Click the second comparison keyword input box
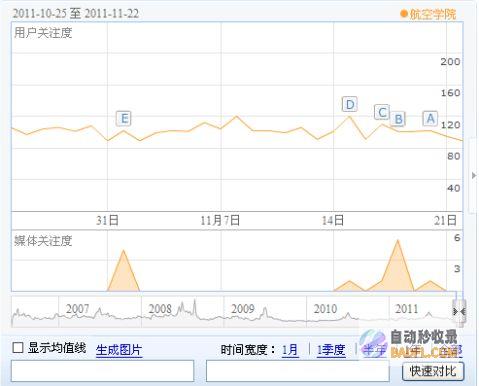 298,371
